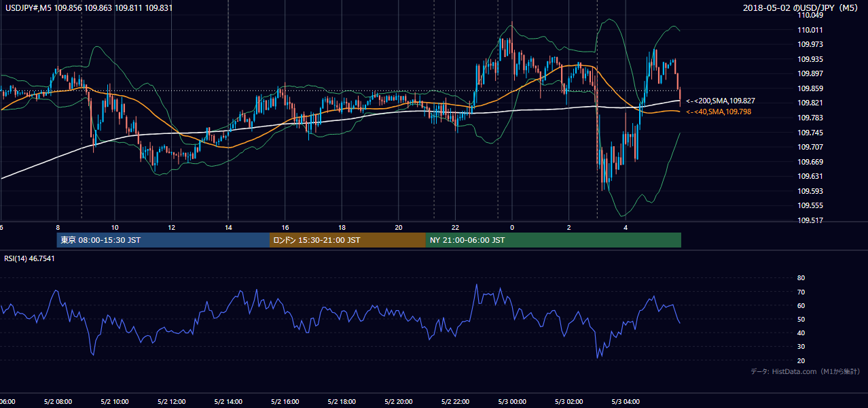Click hour 20 on the price chart axis
Screen dimensions: 868x408
coord(399,227)
